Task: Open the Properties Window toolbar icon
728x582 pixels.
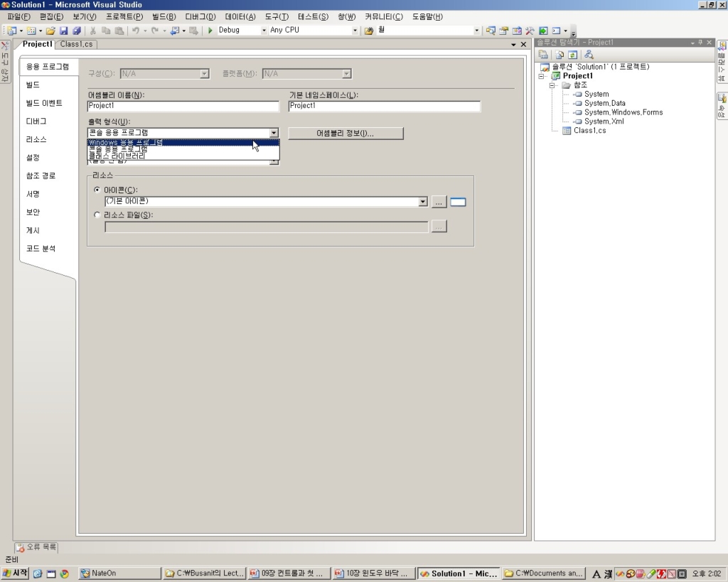Action: point(503,31)
